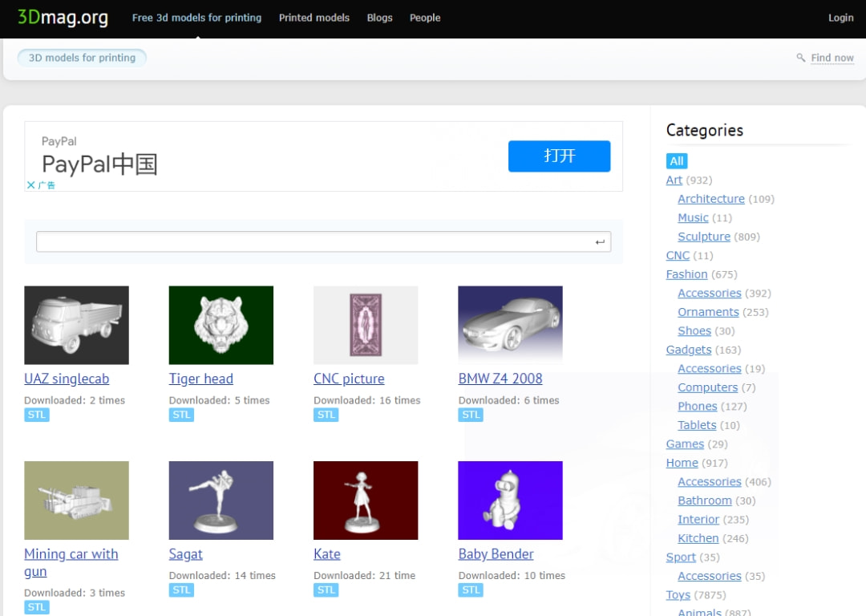The width and height of the screenshot is (866, 616).
Task: Go to the Blogs section
Action: click(x=379, y=18)
